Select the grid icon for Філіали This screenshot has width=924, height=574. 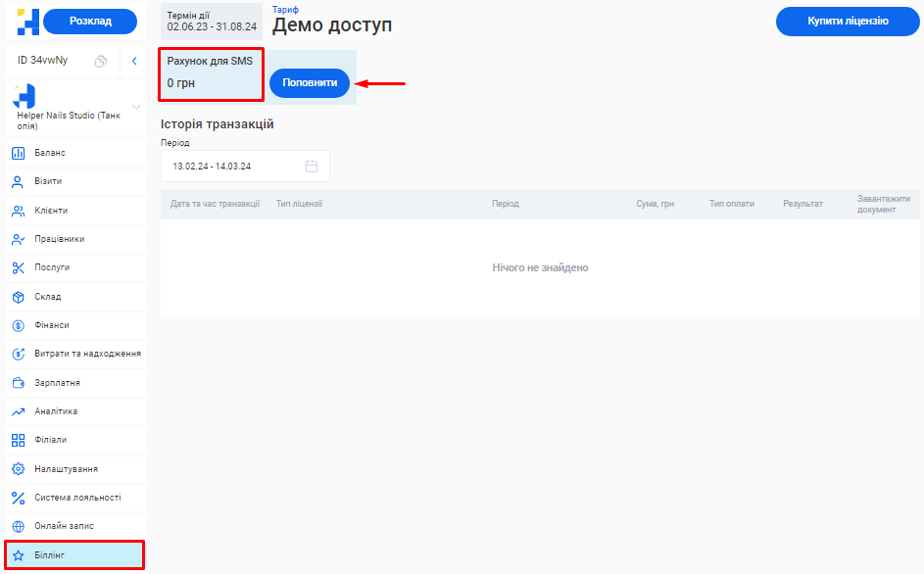click(17, 440)
